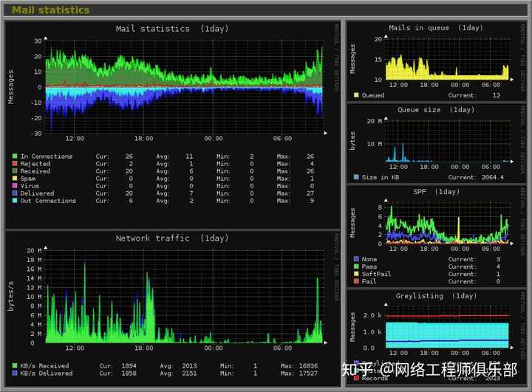532x392 pixels.
Task: Click the 'Network traffic (1day)' graph title
Action: point(172,238)
